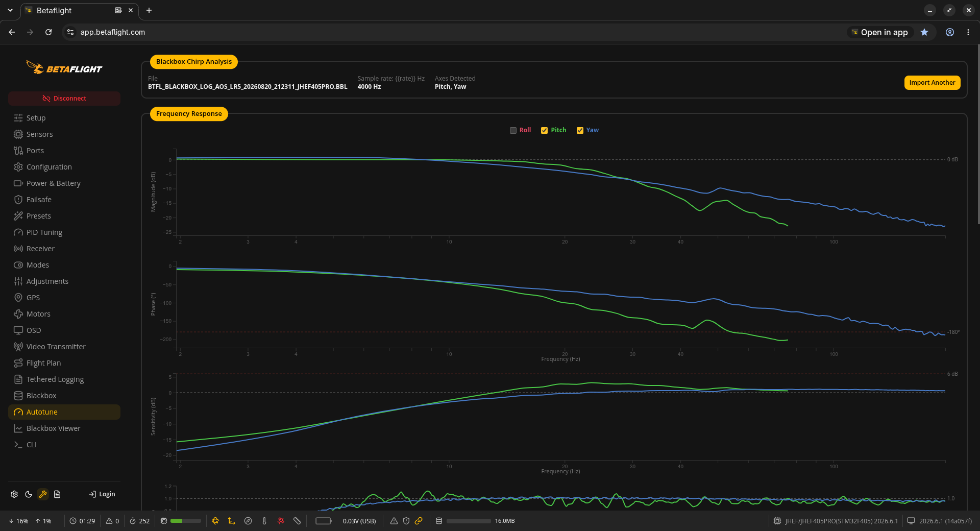This screenshot has height=531, width=980.
Task: Click the accelerometer axes status icon
Action: click(232, 521)
